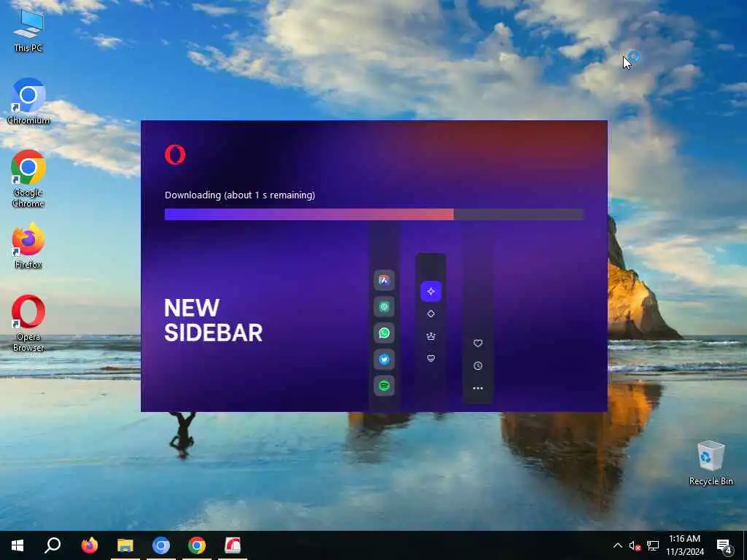The height and width of the screenshot is (560, 747).
Task: Click the Opera logo in the installer window
Action: pyautogui.click(x=175, y=155)
